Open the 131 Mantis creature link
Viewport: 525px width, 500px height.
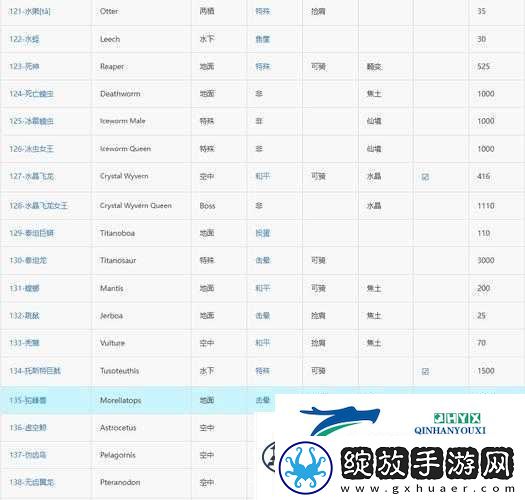[24, 288]
